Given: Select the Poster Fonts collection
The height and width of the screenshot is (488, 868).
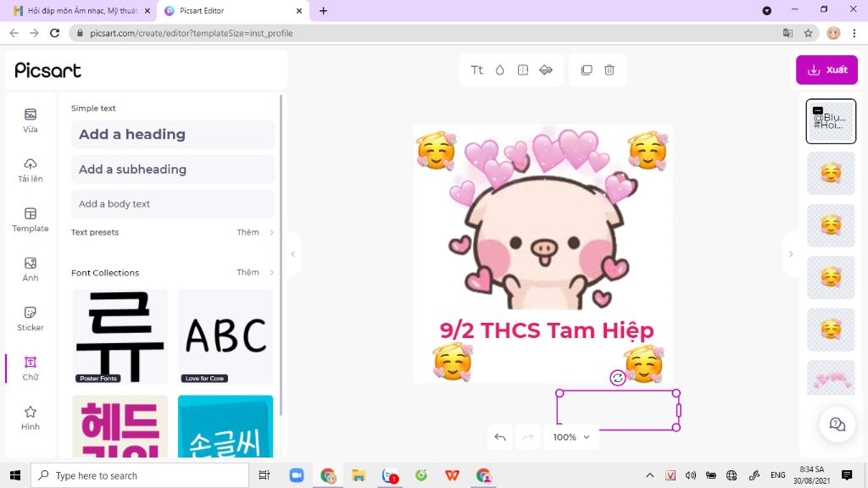Looking at the screenshot, I should coord(120,336).
